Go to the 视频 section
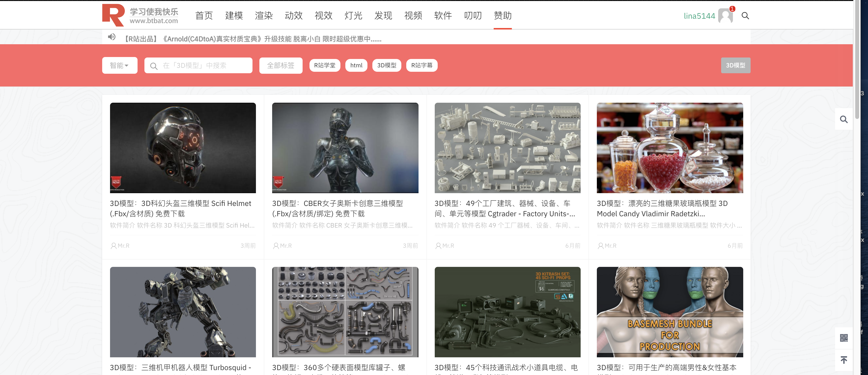Image resolution: width=868 pixels, height=375 pixels. tap(413, 15)
